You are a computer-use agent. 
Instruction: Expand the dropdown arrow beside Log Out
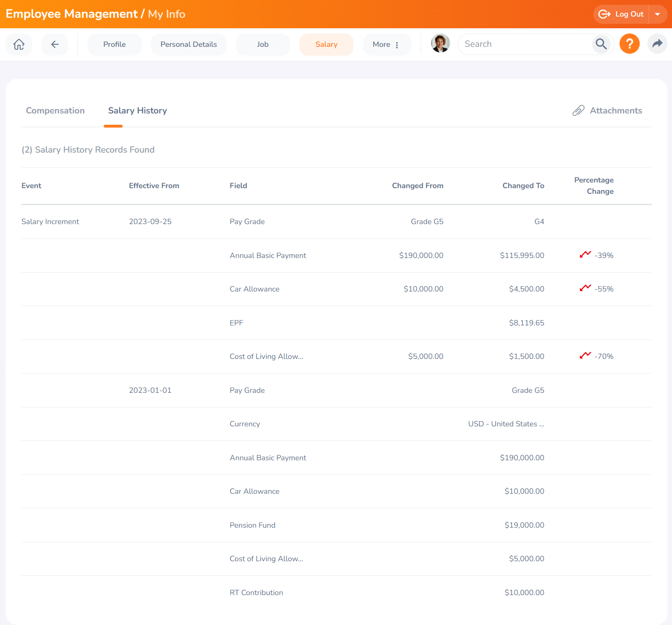[657, 14]
